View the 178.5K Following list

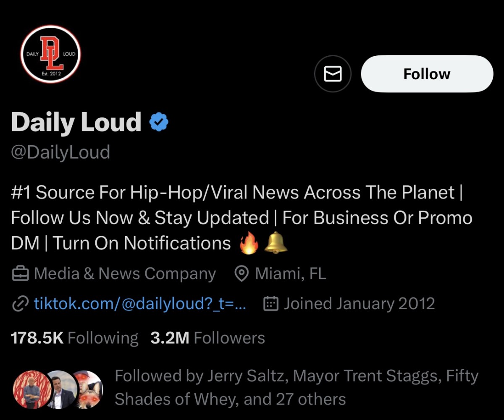75,337
